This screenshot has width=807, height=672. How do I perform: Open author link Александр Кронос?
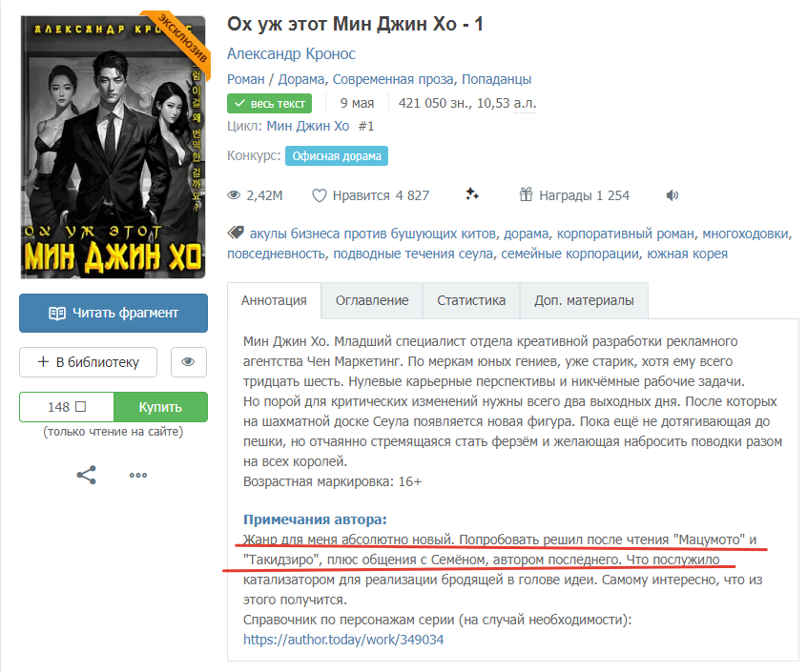click(x=291, y=54)
